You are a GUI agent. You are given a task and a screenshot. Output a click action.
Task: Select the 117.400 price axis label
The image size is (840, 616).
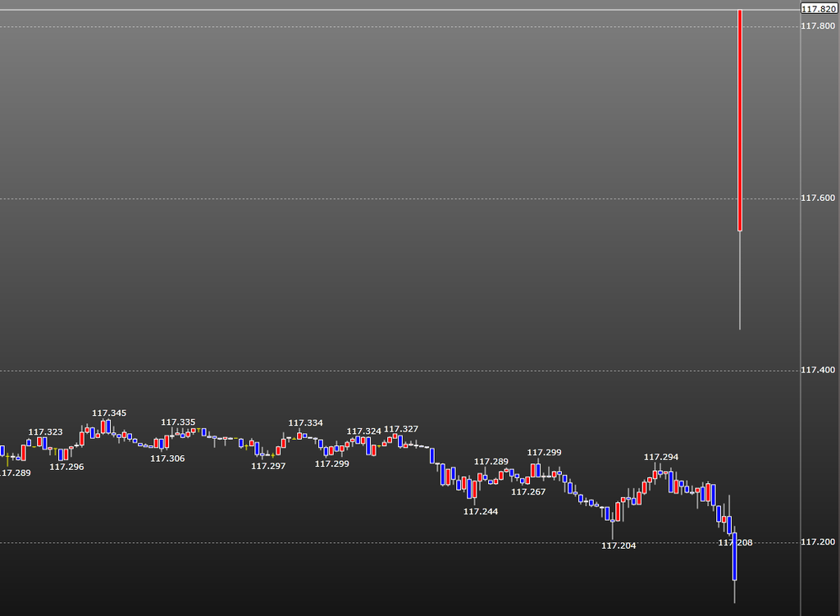[x=818, y=370]
